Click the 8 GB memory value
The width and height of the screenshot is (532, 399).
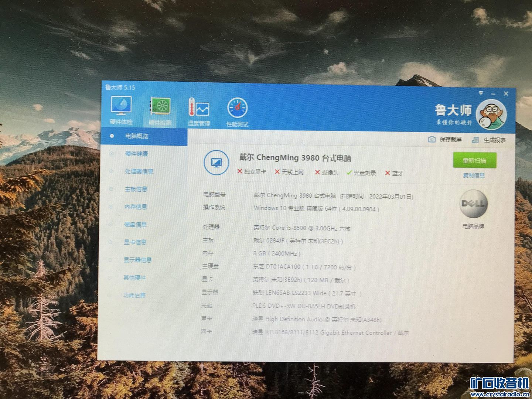[277, 254]
